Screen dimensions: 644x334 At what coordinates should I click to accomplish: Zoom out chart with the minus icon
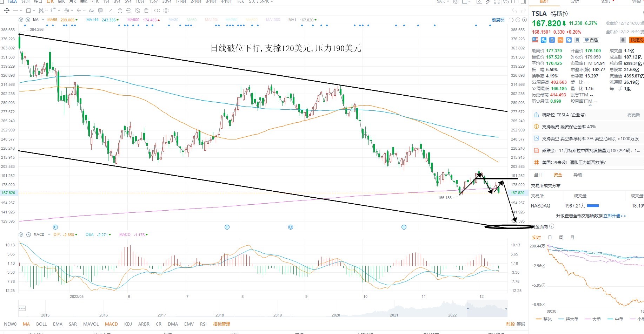point(517,20)
